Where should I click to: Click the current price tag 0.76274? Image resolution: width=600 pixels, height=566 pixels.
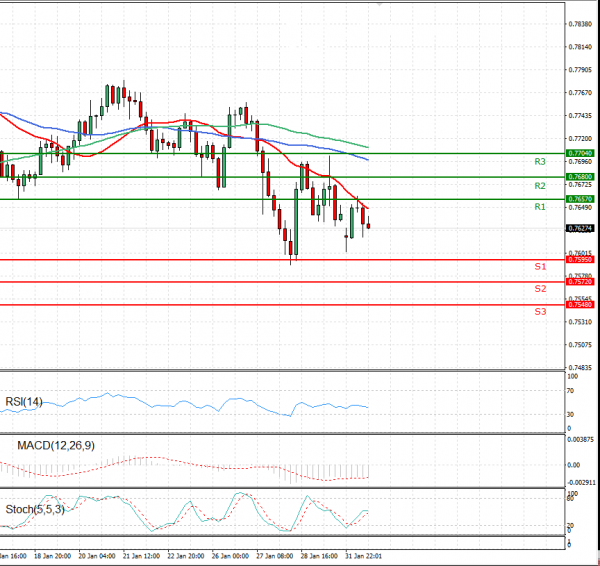580,228
